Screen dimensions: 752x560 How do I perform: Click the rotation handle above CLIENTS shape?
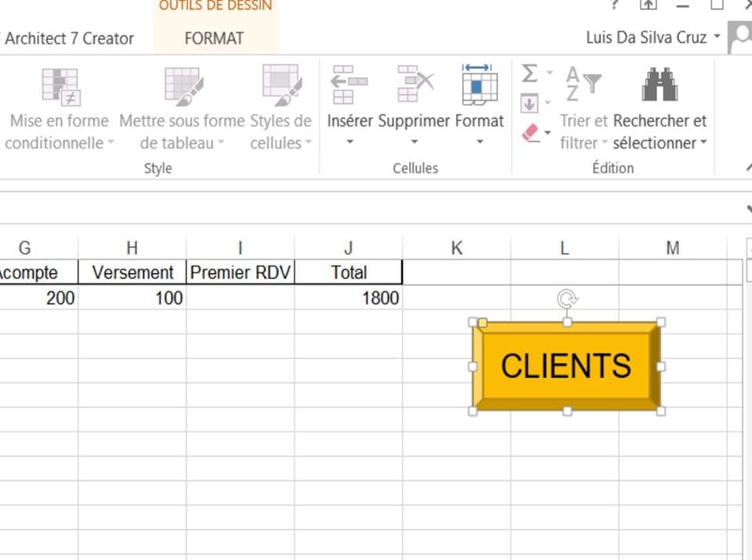coord(567,298)
